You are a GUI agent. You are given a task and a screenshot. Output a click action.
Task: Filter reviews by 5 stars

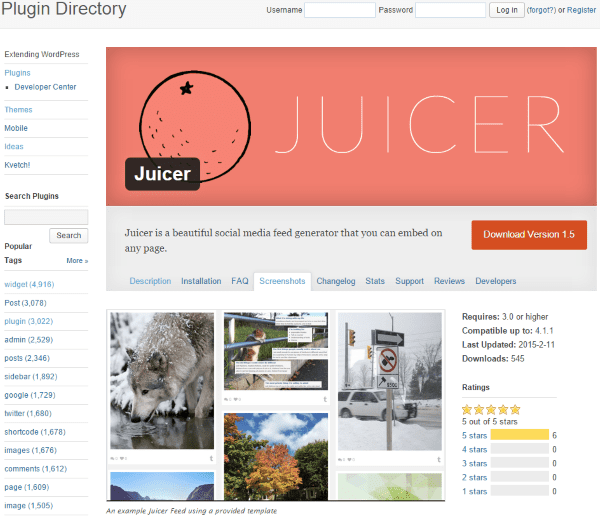pos(474,436)
